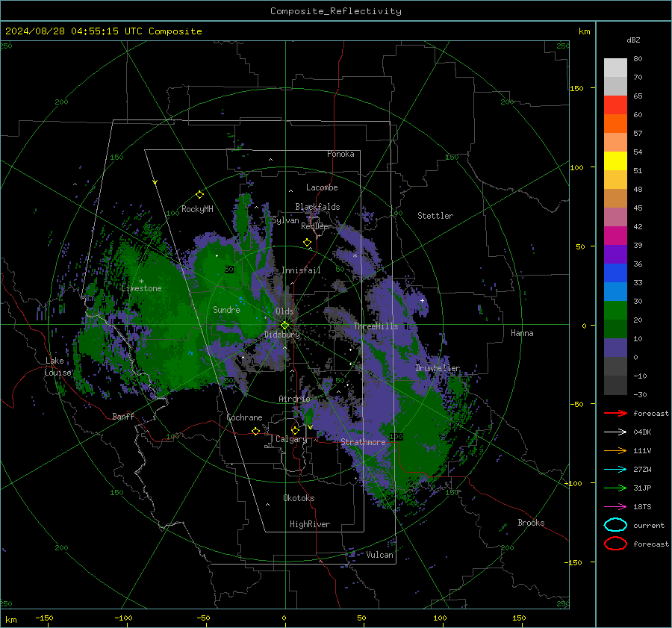Click the 80 value label in dBZ legend
Screen dimensions: 672x628
tap(638, 59)
